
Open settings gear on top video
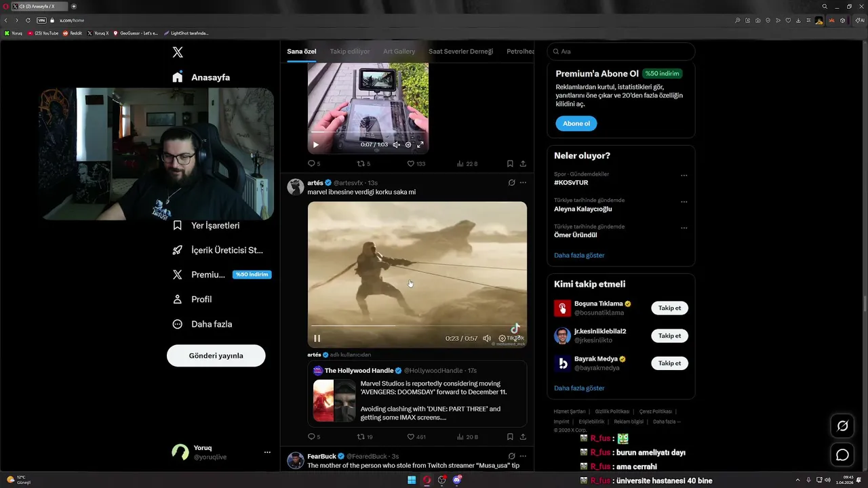tap(408, 144)
